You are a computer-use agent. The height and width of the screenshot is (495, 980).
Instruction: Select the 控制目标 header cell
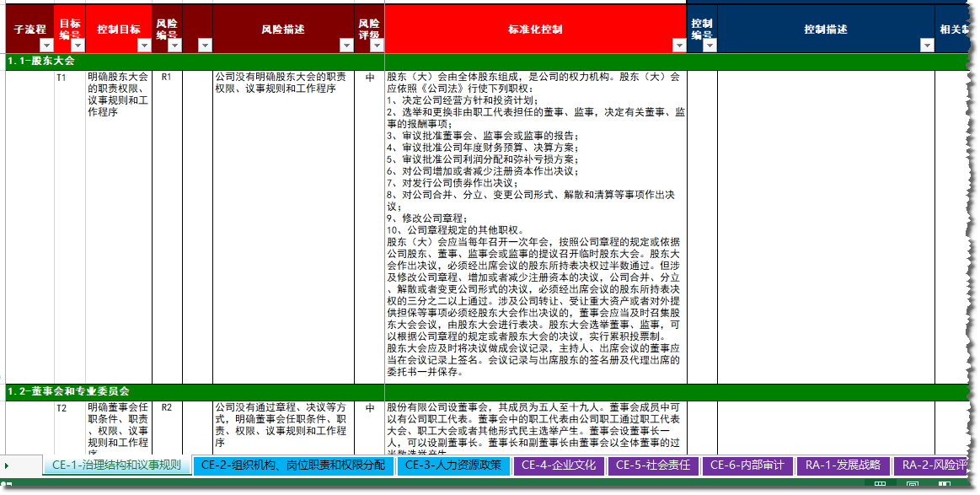point(119,30)
